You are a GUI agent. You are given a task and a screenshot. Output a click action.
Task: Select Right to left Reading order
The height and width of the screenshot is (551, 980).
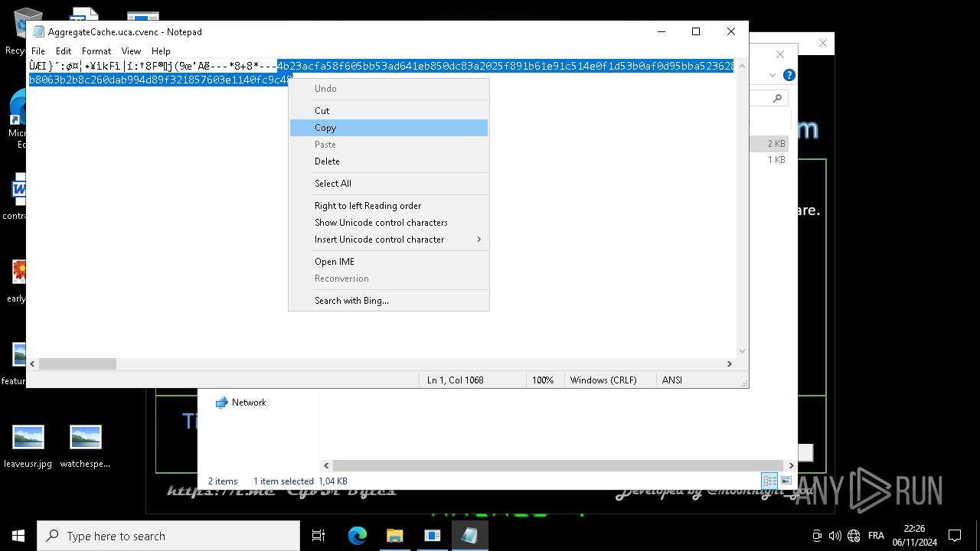coord(388,206)
